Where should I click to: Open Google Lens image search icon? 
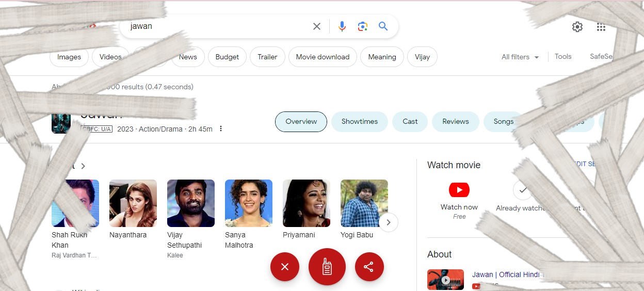(x=363, y=26)
